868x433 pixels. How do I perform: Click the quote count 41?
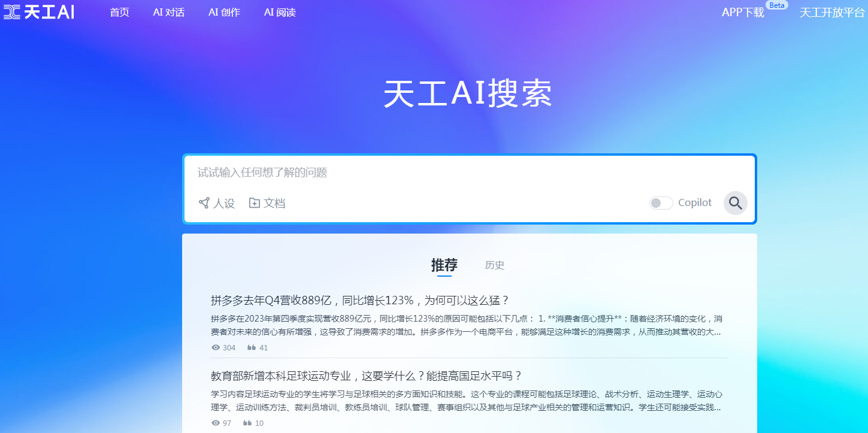[x=264, y=348]
